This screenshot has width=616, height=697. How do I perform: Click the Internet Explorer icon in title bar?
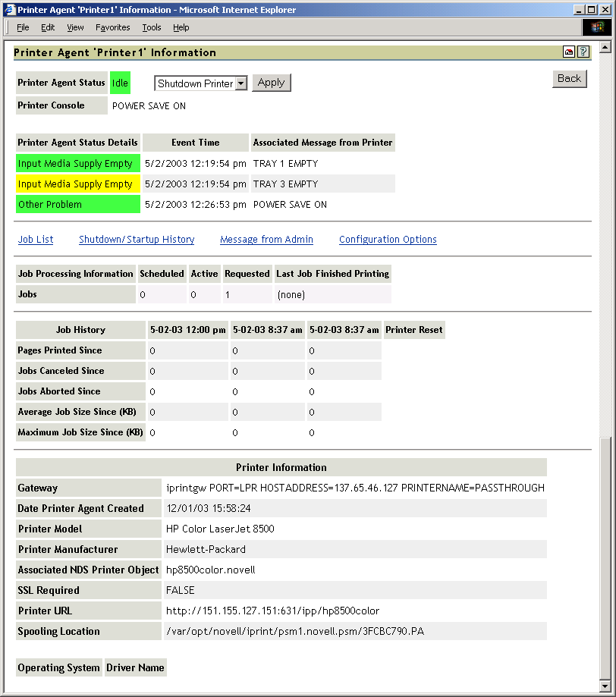click(x=9, y=10)
